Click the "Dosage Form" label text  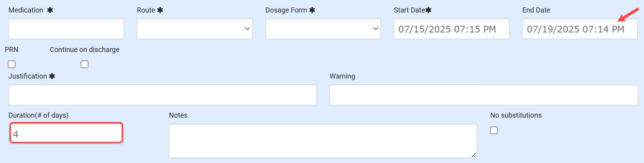(x=286, y=10)
